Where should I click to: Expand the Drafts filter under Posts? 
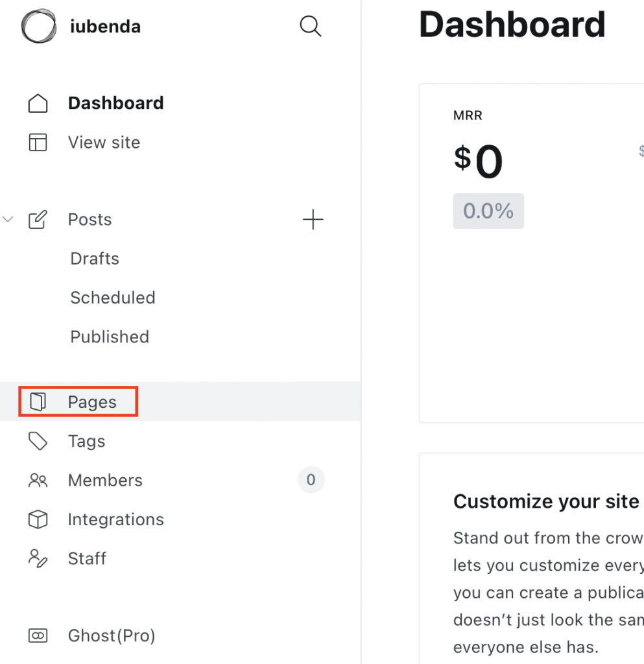pos(94,258)
